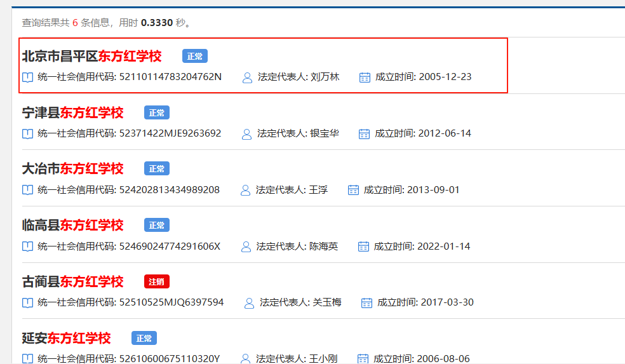Open 大冶市东方红学校 result title

(x=73, y=168)
